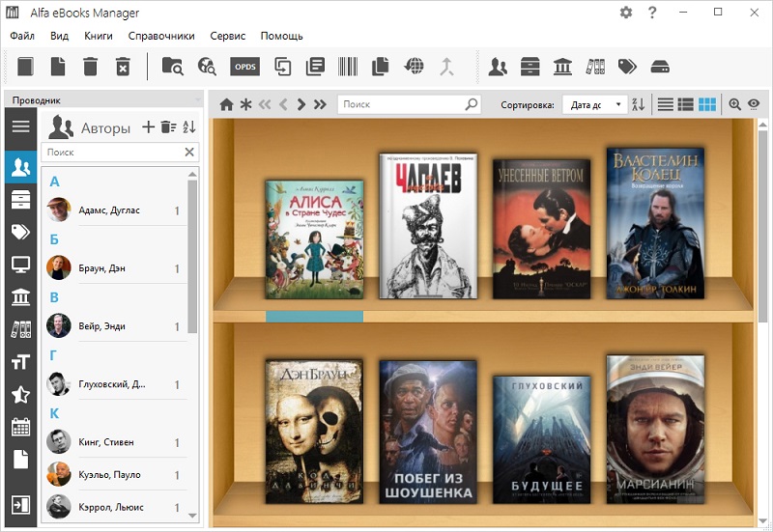Open the Справочники menu
773x532 pixels.
pyautogui.click(x=161, y=36)
